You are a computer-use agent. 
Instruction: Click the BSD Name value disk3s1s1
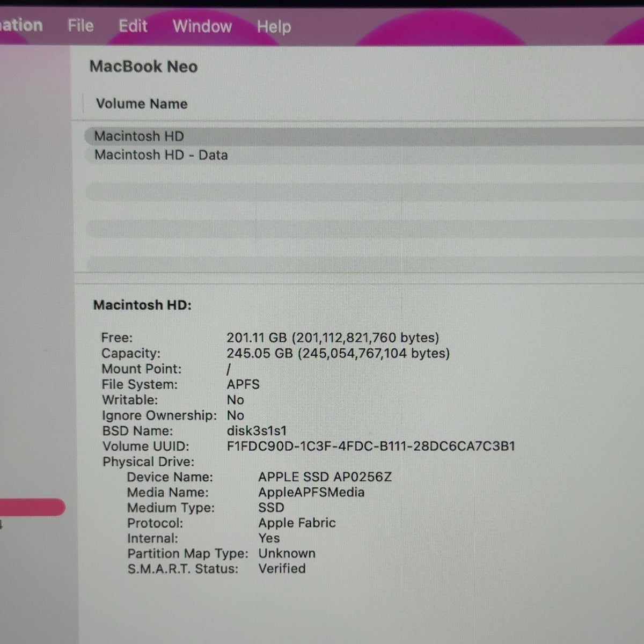click(257, 430)
